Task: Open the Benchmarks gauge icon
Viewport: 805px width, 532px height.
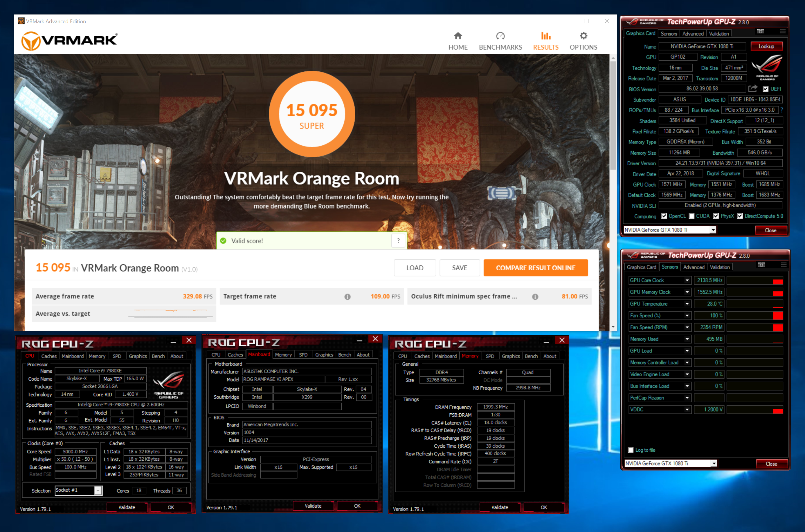Action: pyautogui.click(x=500, y=36)
